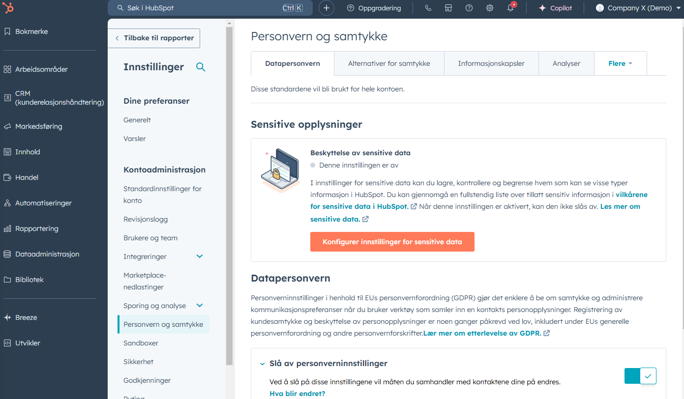This screenshot has height=399, width=684.
Task: Click the sensitive data laptop illustration
Action: (x=280, y=170)
